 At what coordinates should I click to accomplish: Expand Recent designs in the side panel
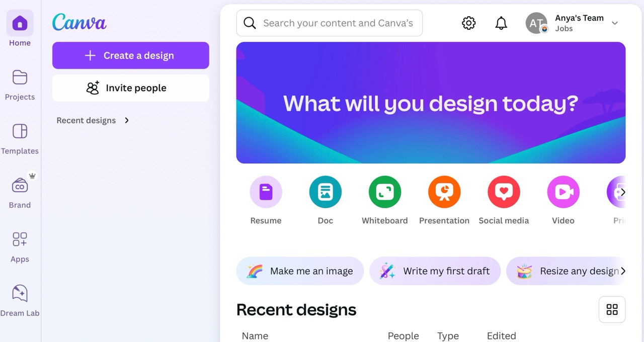[x=126, y=120]
